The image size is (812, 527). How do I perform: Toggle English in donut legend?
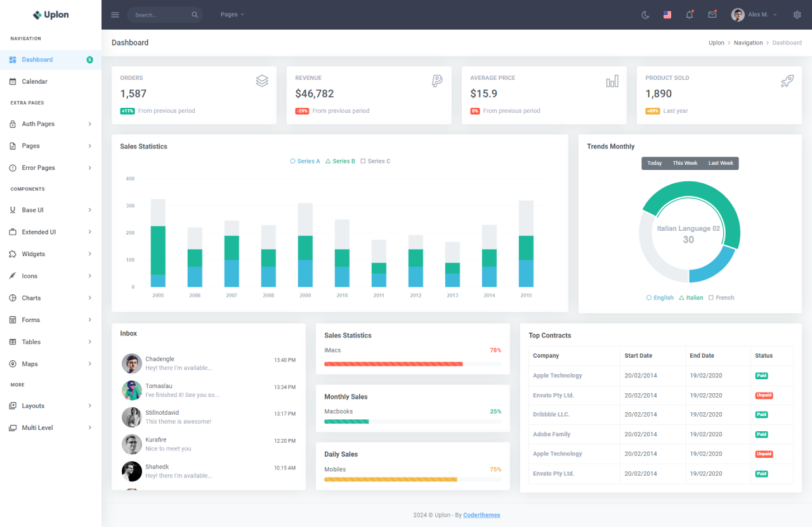660,297
